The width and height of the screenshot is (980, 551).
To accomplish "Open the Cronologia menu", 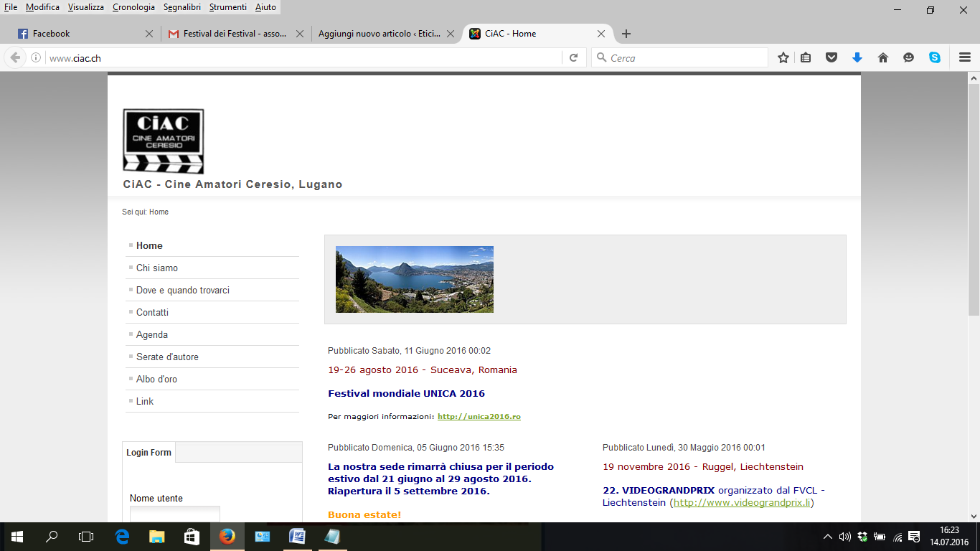I will pyautogui.click(x=133, y=7).
